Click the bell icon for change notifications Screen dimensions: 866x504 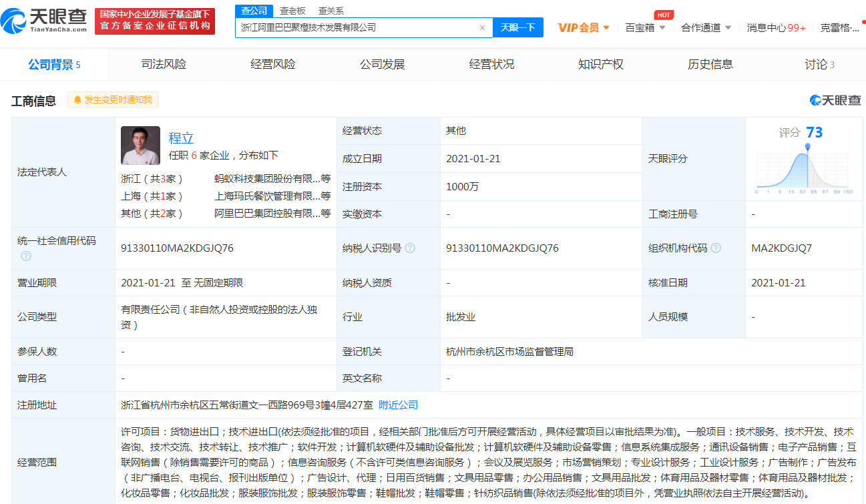(x=77, y=100)
